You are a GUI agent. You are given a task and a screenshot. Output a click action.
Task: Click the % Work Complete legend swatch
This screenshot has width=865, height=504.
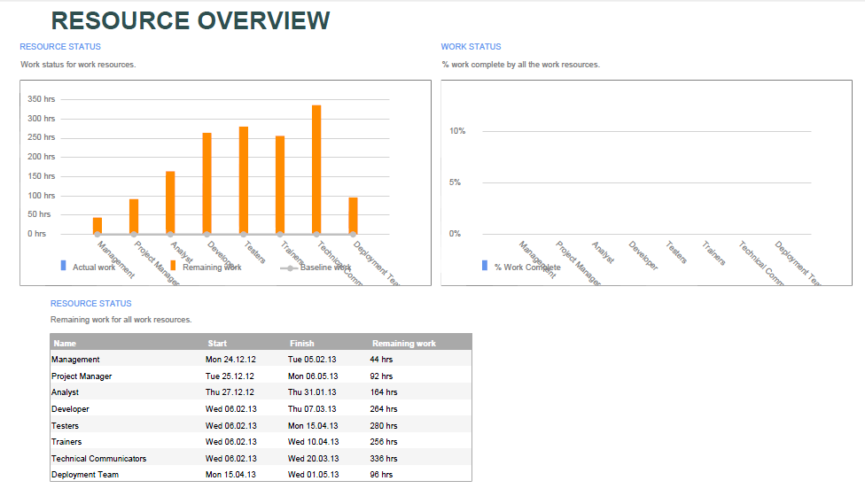click(x=484, y=266)
